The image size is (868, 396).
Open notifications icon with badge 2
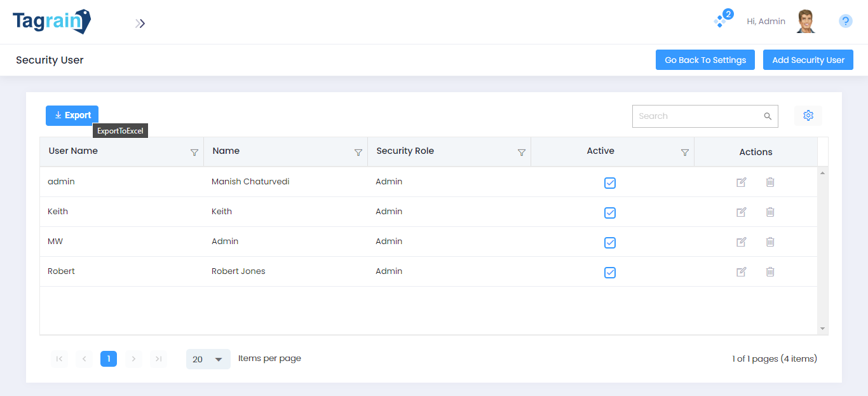(x=721, y=21)
